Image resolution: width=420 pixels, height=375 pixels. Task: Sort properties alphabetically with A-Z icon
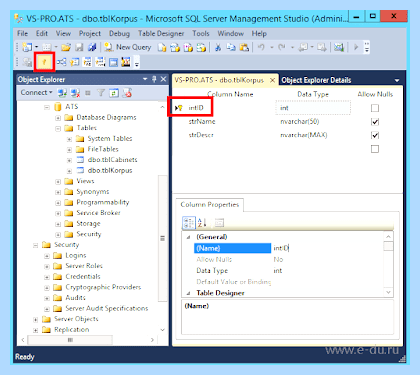[202, 223]
